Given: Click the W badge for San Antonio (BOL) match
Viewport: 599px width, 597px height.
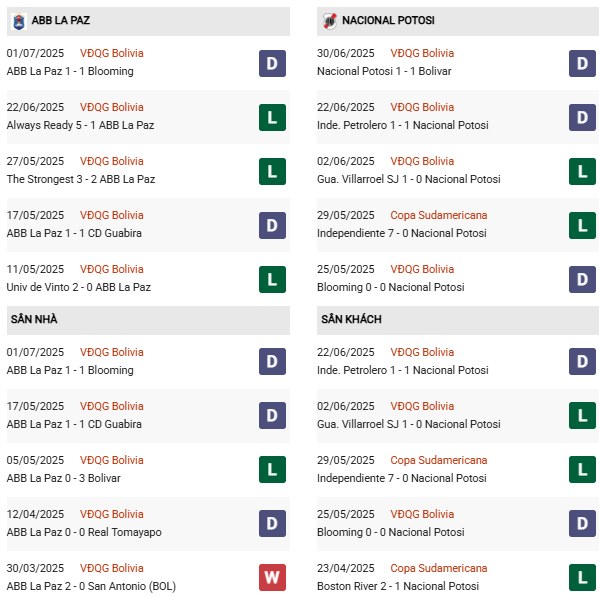Looking at the screenshot, I should pos(272,577).
